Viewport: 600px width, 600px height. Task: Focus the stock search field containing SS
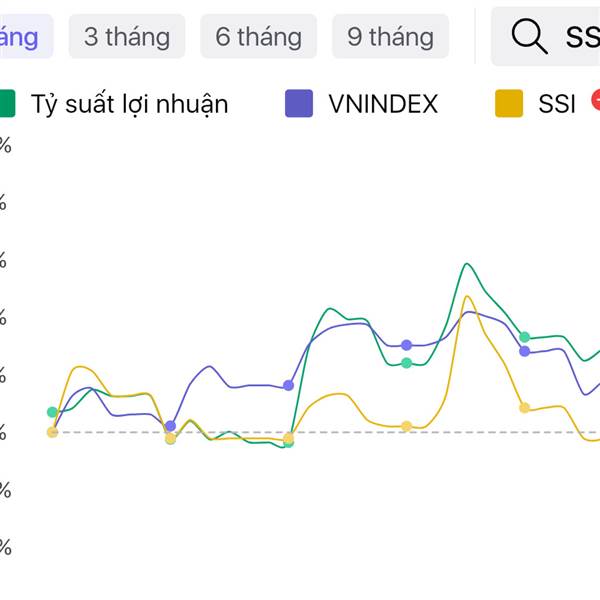[x=546, y=36]
